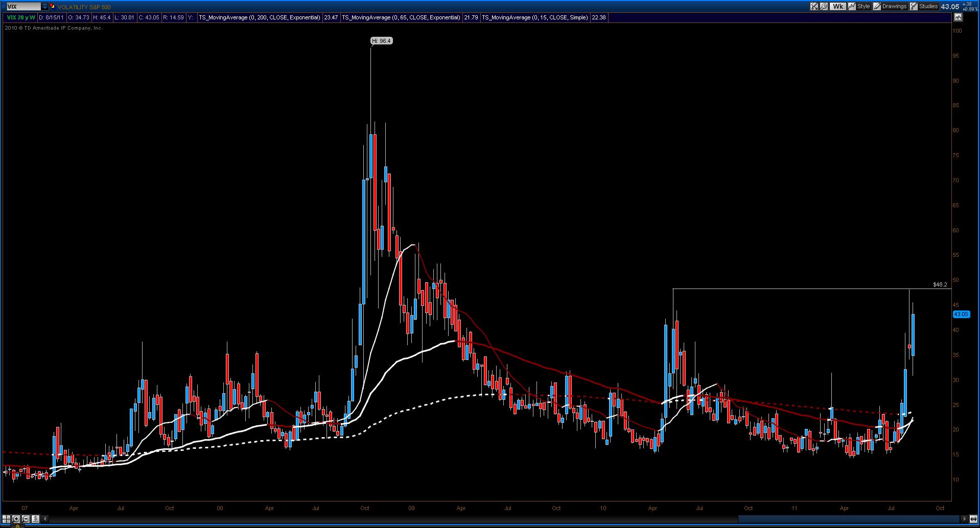980x528 pixels.
Task: Click the crosshair grid icon at bottom left
Action: [7, 519]
